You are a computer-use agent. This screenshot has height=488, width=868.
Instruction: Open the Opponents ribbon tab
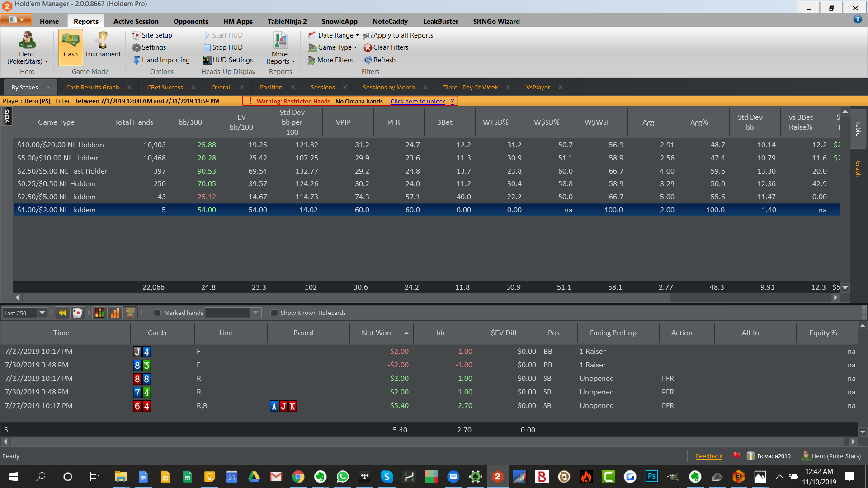(191, 21)
